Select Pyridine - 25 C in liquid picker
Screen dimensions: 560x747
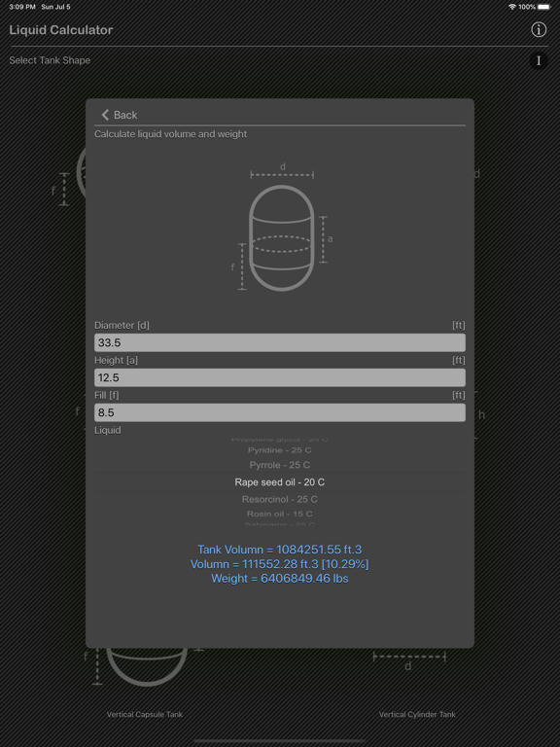(x=280, y=450)
